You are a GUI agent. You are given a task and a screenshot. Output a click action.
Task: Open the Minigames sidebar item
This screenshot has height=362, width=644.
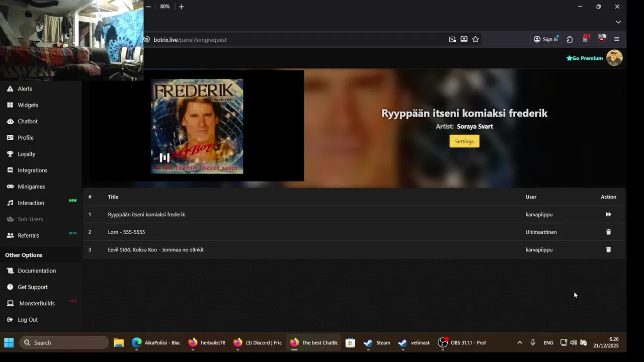(x=31, y=187)
